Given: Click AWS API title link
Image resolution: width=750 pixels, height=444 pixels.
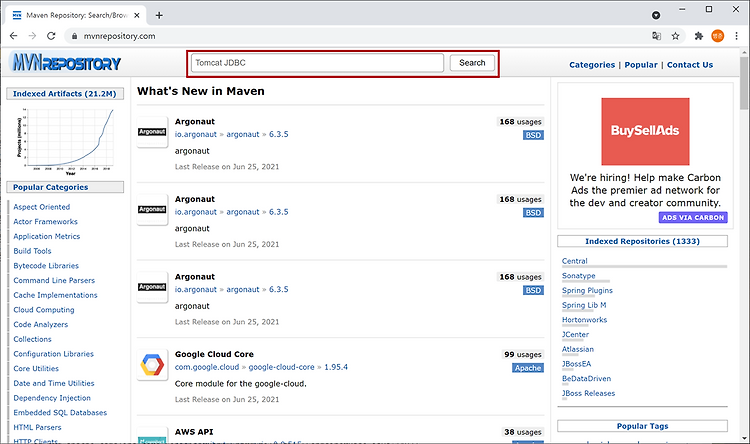Looking at the screenshot, I should [194, 432].
